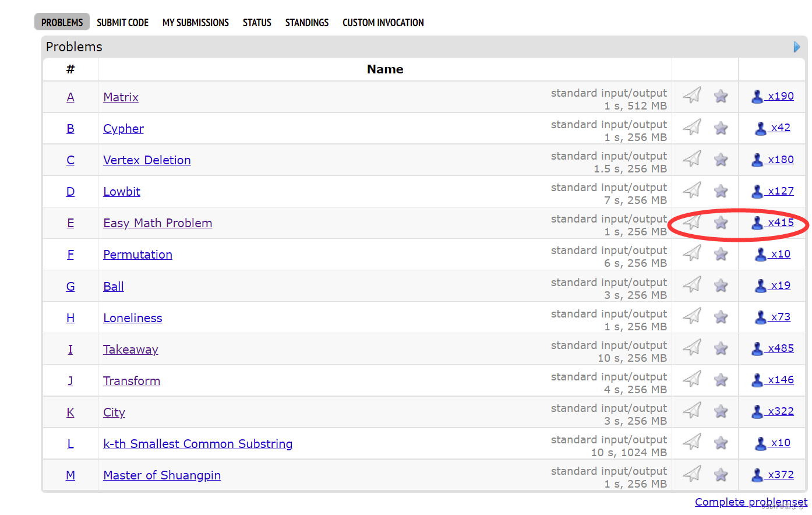
Task: View x42 solvers for Cypher
Action: point(773,128)
